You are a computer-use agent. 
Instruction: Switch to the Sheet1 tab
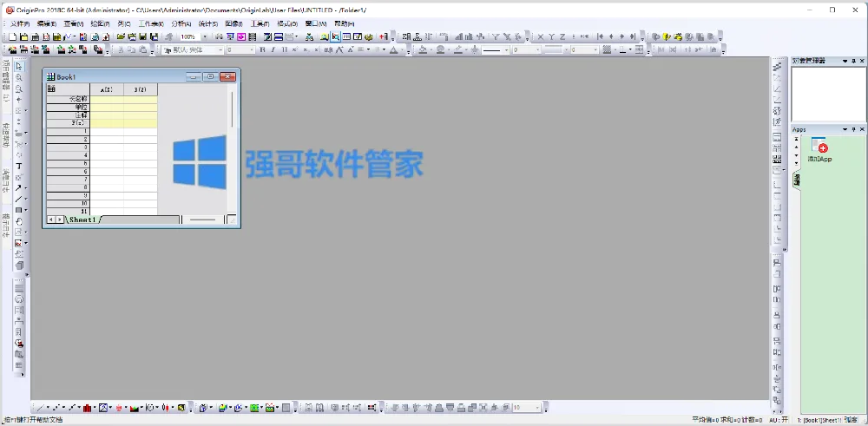coord(82,220)
